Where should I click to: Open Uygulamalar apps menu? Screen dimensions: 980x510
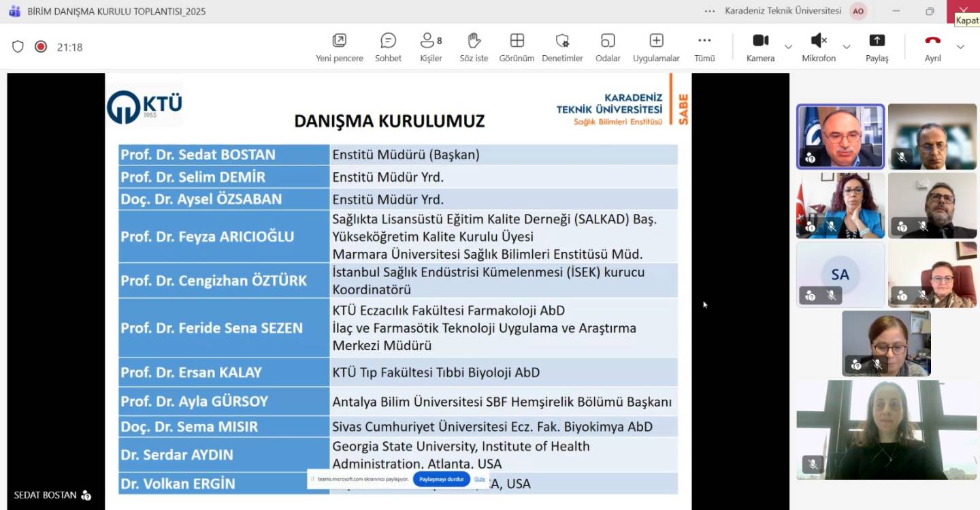[656, 47]
